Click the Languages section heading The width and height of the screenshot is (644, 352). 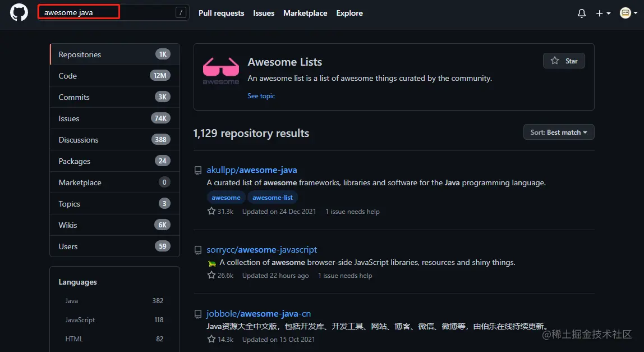(x=77, y=282)
